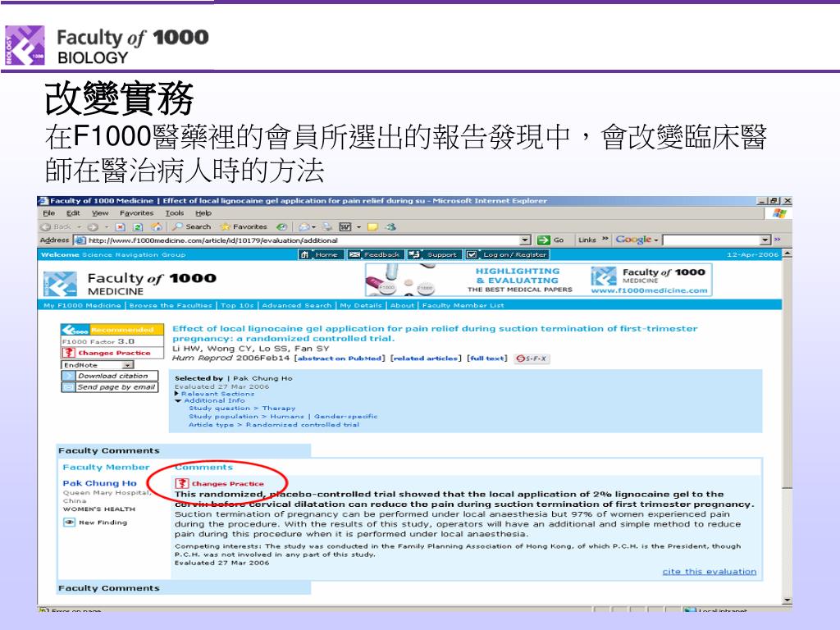The image size is (840, 630).
Task: Open the full text link
Action: point(487,358)
